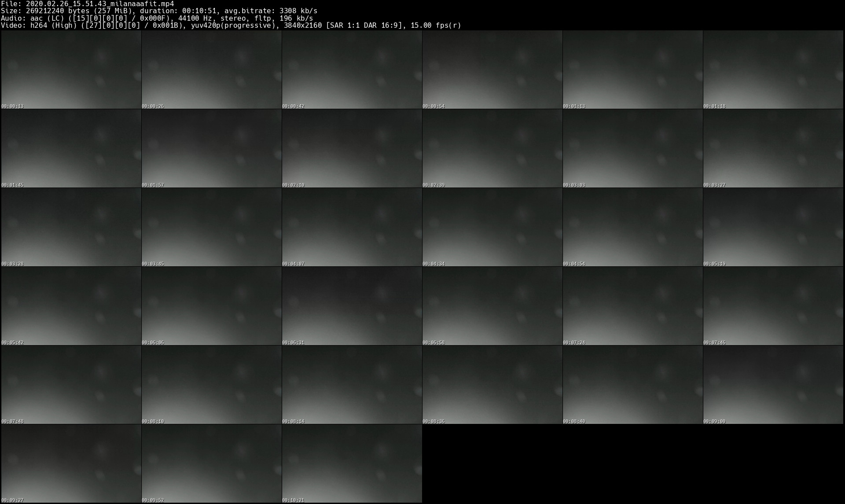Open the thumbnail marked 00:01:13

coord(632,70)
